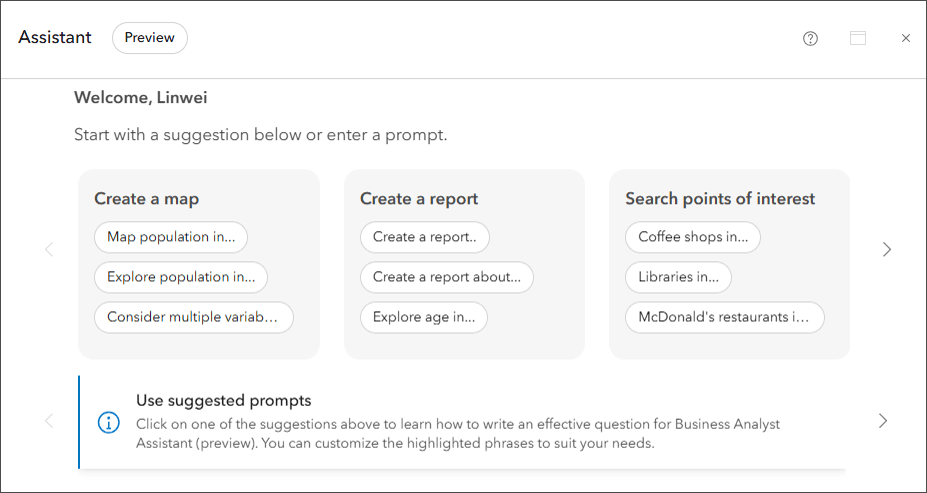Click the Preview badge button
This screenshot has height=493, width=927.
coord(150,38)
